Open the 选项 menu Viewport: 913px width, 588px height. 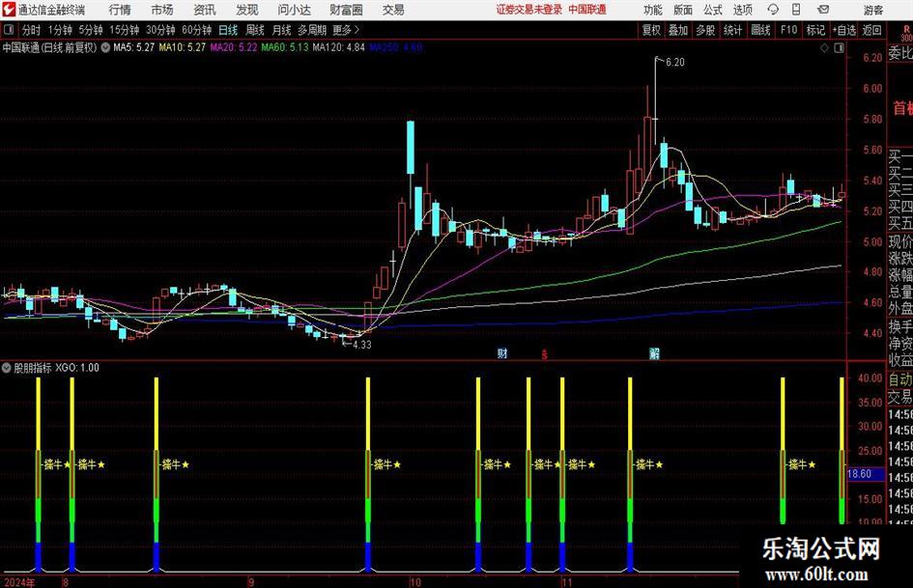point(742,10)
